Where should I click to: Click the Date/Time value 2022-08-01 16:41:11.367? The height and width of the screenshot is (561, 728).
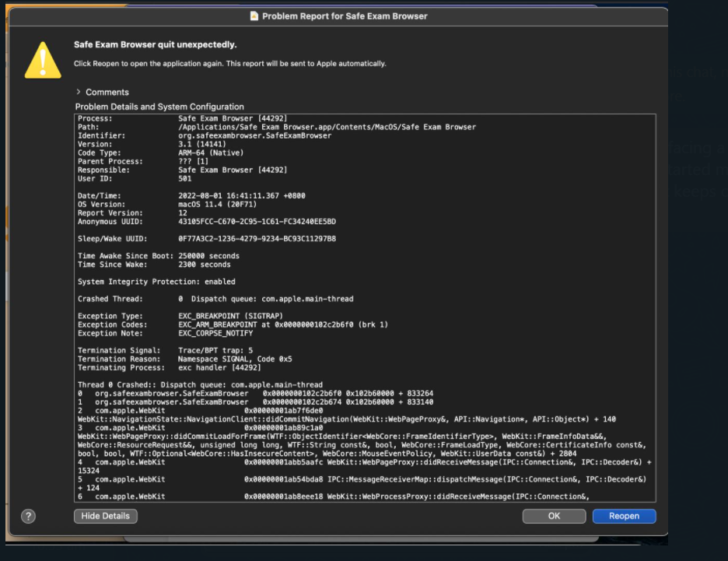[x=242, y=195]
